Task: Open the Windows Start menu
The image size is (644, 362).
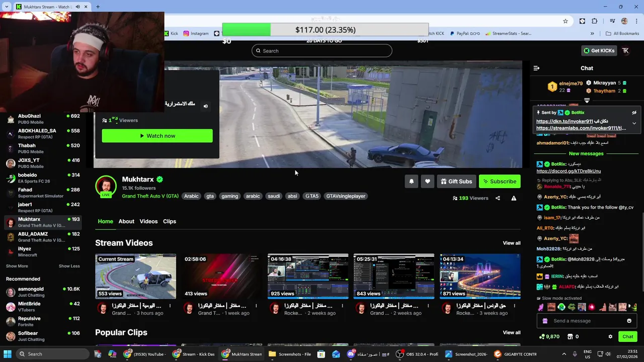Action: click(8, 354)
